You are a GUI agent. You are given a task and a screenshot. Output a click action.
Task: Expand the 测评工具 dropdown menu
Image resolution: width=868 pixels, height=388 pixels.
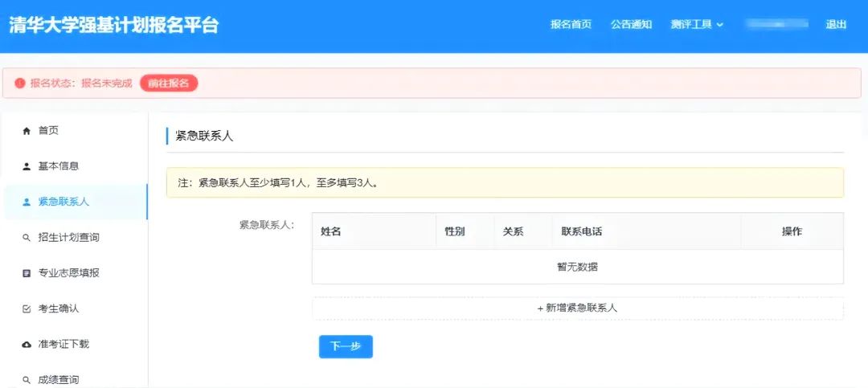[697, 24]
